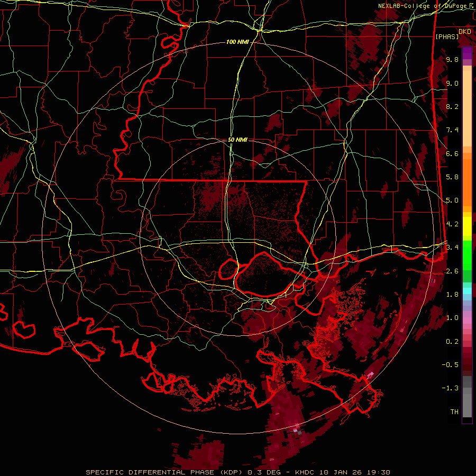Image resolution: width=476 pixels, height=476 pixels.
Task: Click the 4.2 legend value
Action: [452, 224]
